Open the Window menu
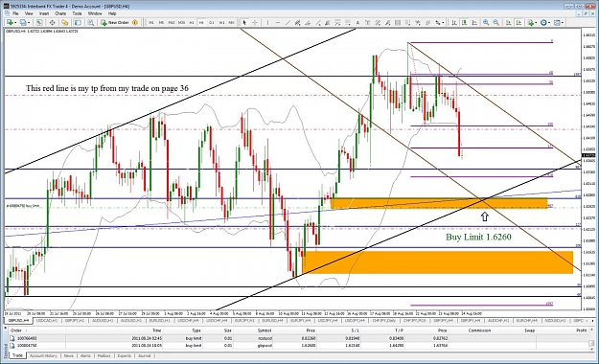 tap(95, 13)
